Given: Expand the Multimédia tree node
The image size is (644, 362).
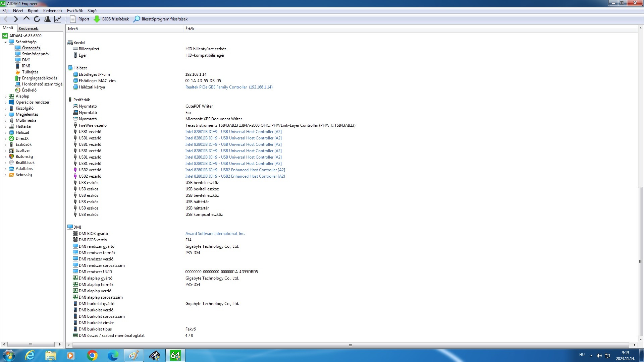Looking at the screenshot, I should (x=5, y=121).
